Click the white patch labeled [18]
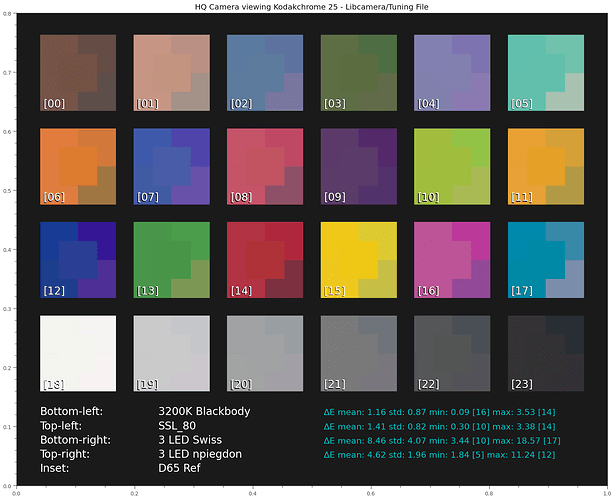615x500 pixels. (x=77, y=353)
